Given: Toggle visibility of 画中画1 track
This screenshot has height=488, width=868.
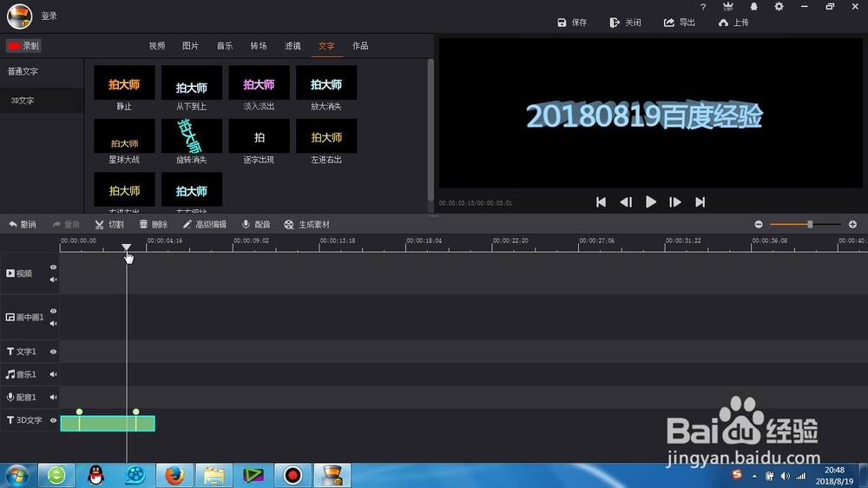Looking at the screenshot, I should click(x=53, y=312).
